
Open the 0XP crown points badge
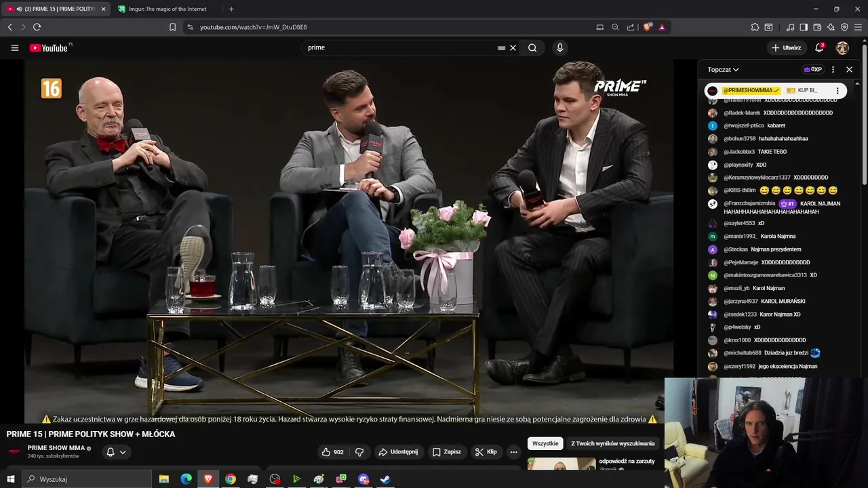pos(812,69)
